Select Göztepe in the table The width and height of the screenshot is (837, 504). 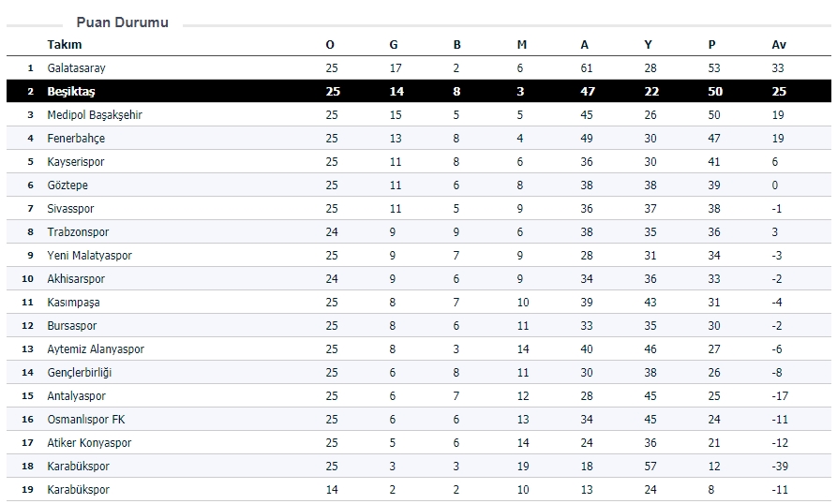tap(67, 185)
